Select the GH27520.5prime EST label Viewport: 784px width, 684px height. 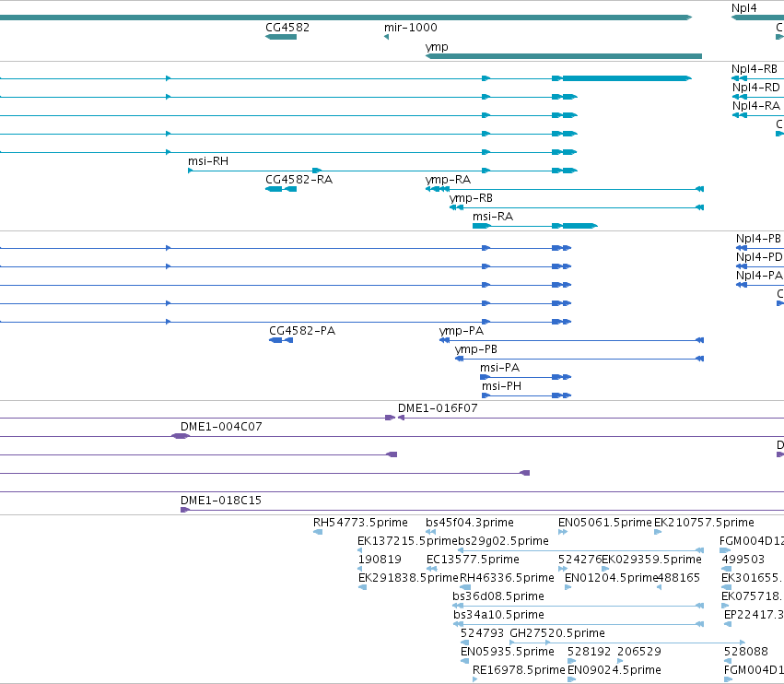pos(557,634)
